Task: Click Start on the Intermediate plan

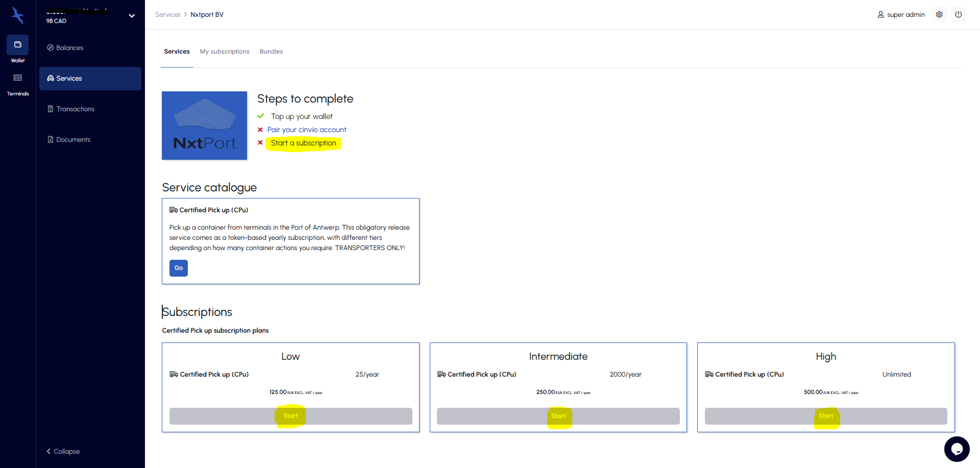Action: [x=558, y=416]
